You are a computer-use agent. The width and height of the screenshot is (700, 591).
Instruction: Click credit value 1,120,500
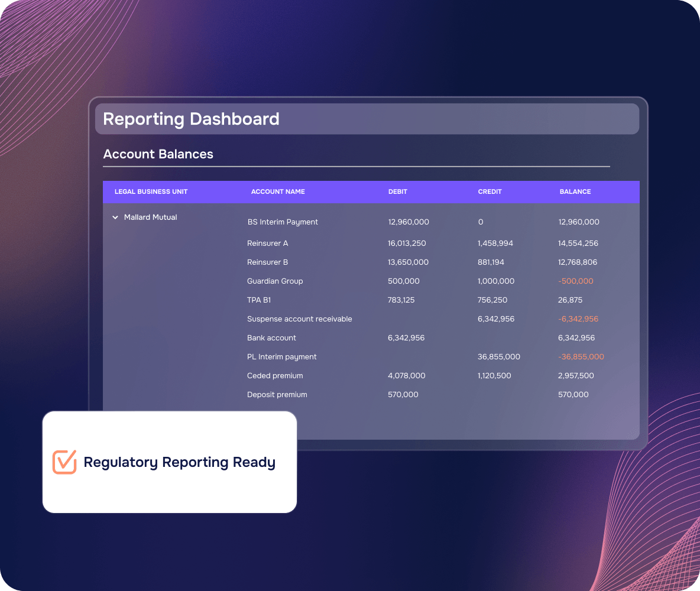click(494, 376)
